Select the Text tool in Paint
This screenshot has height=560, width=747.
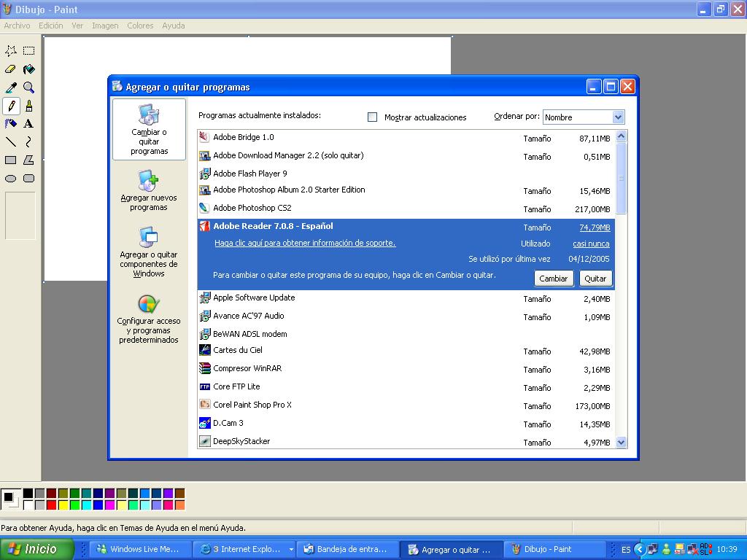coord(29,124)
